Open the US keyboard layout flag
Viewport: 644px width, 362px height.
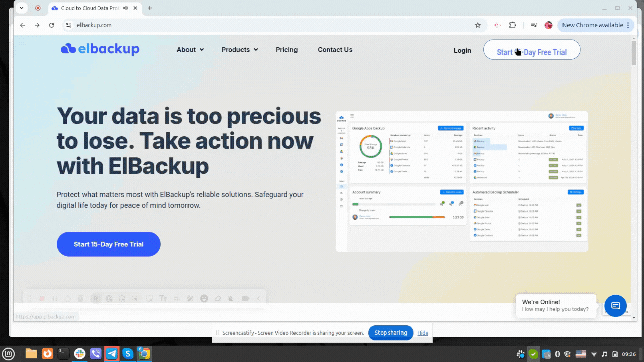point(581,354)
